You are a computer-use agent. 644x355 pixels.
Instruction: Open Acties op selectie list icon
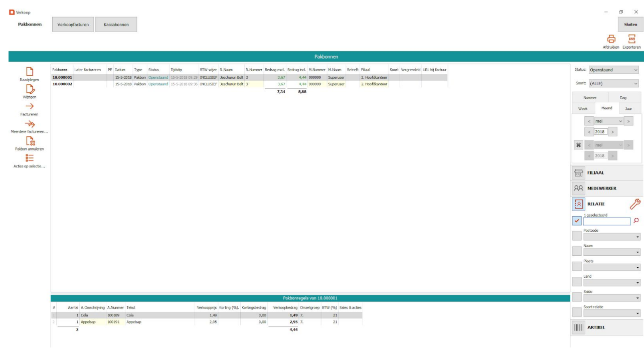click(x=29, y=158)
